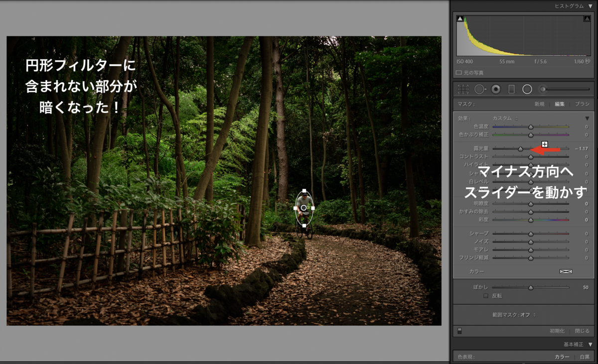Select the Red Eye Correction tool
The image size is (598, 364).
click(496, 89)
